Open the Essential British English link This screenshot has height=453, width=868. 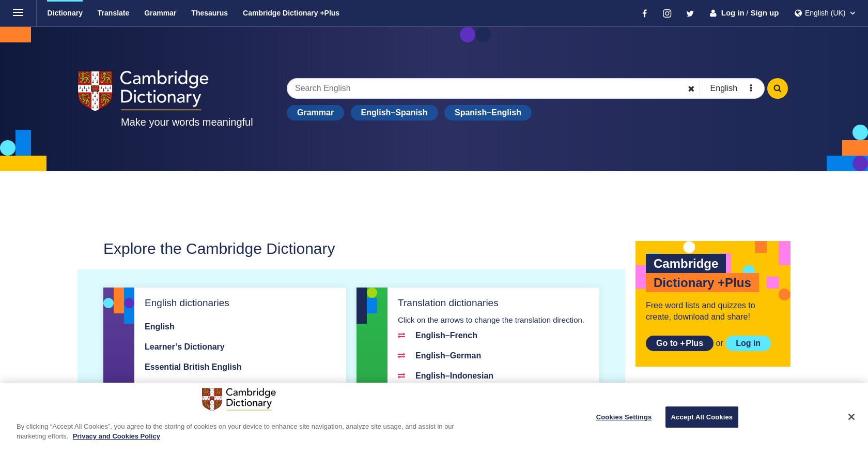click(x=193, y=367)
